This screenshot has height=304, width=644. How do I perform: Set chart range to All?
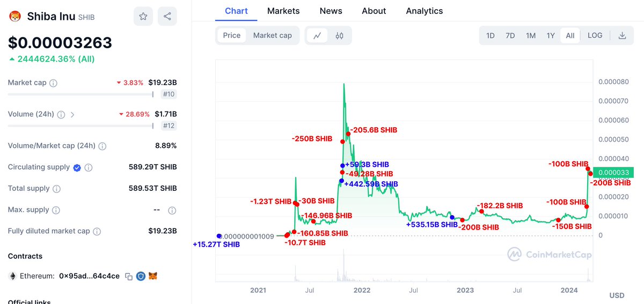pyautogui.click(x=570, y=35)
